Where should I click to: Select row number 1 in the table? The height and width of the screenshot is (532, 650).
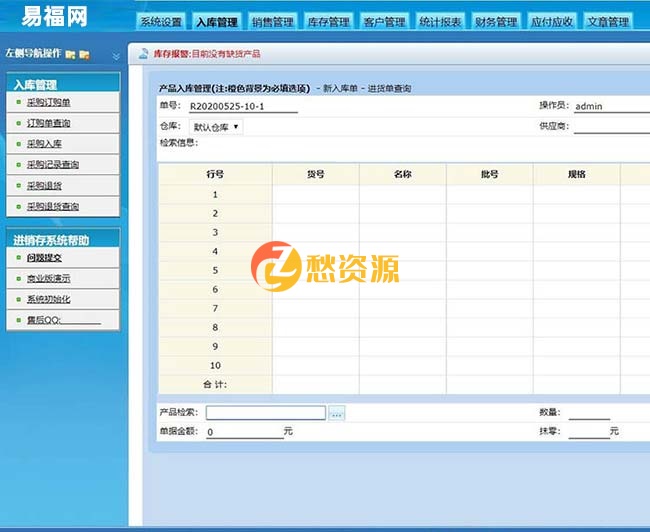tap(215, 194)
